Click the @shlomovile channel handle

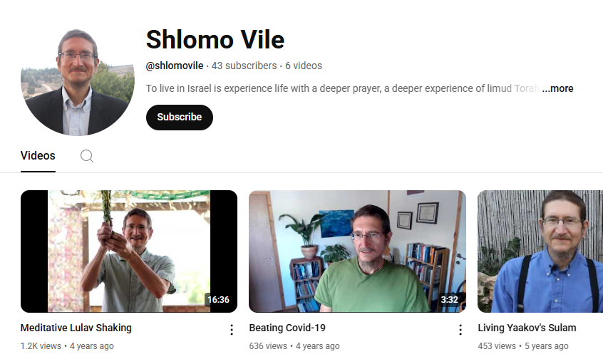point(175,66)
